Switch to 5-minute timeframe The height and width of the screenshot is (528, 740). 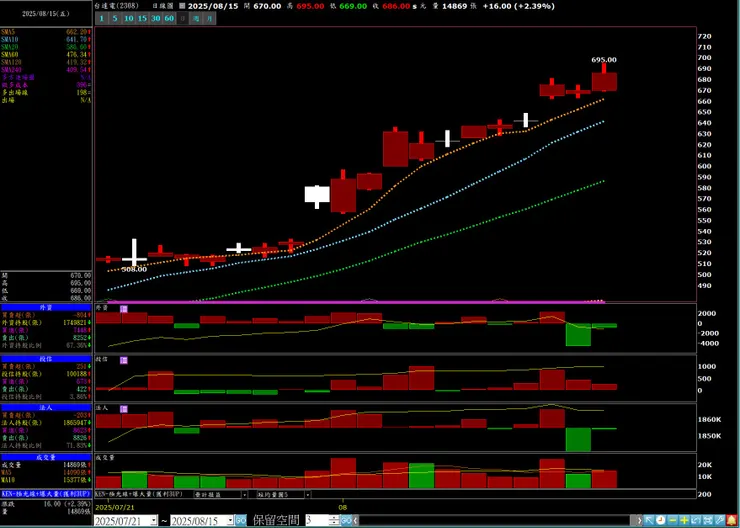pos(115,18)
